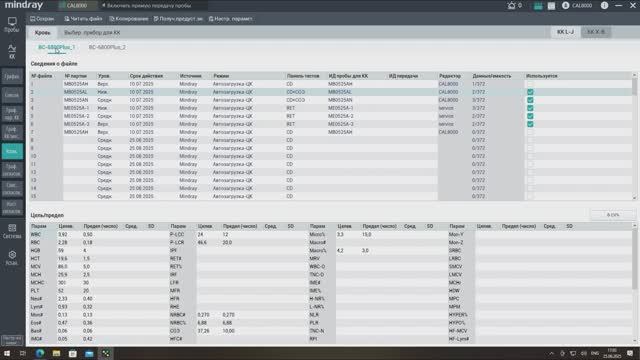Viewport: 640px width, 360px height.
Task: Toggle Используется checkbox for row MB0525AN
Action: click(x=530, y=100)
